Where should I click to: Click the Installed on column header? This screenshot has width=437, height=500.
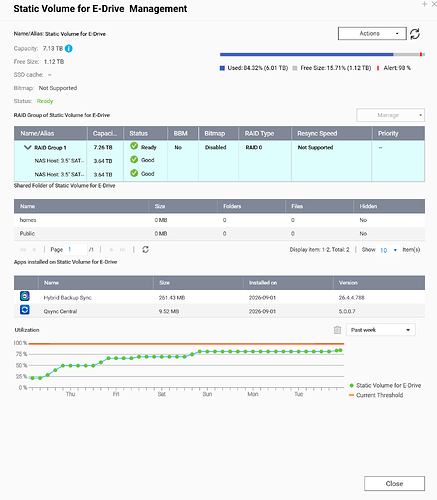[288, 283]
